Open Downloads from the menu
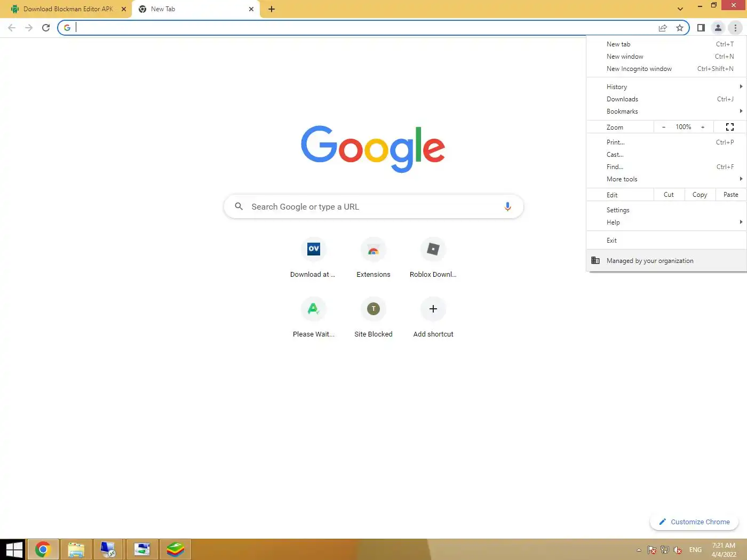This screenshot has height=560, width=747. tap(666, 99)
